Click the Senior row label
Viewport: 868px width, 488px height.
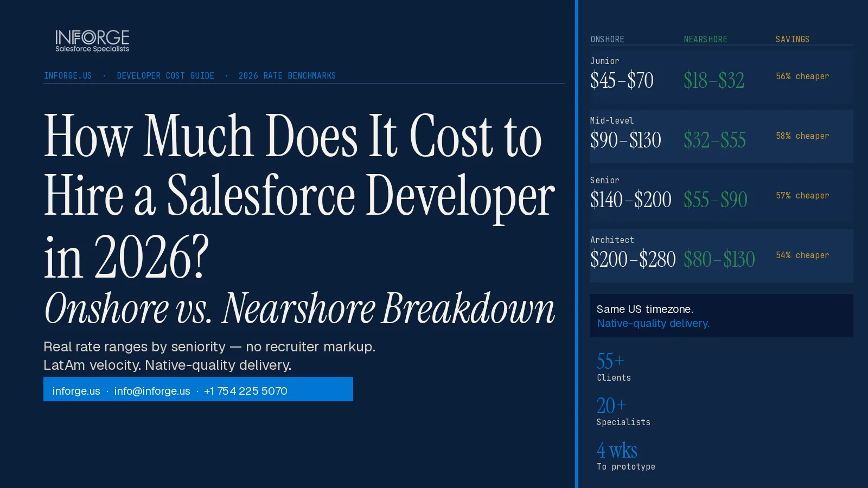605,181
